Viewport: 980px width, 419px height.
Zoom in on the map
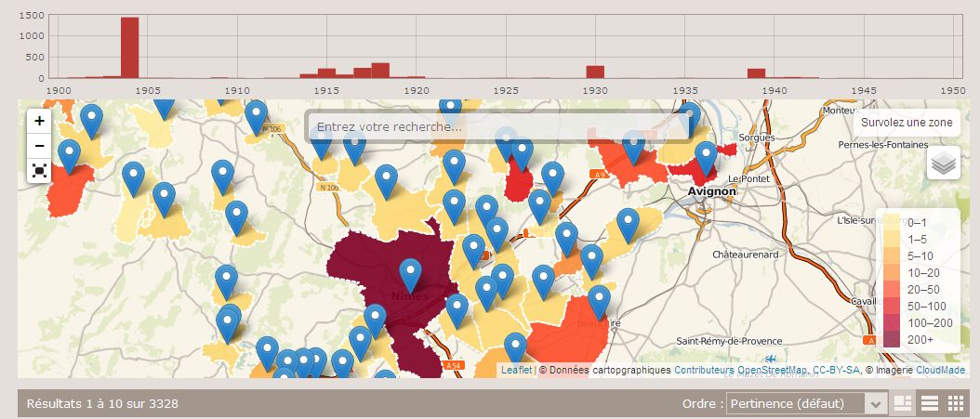[39, 122]
